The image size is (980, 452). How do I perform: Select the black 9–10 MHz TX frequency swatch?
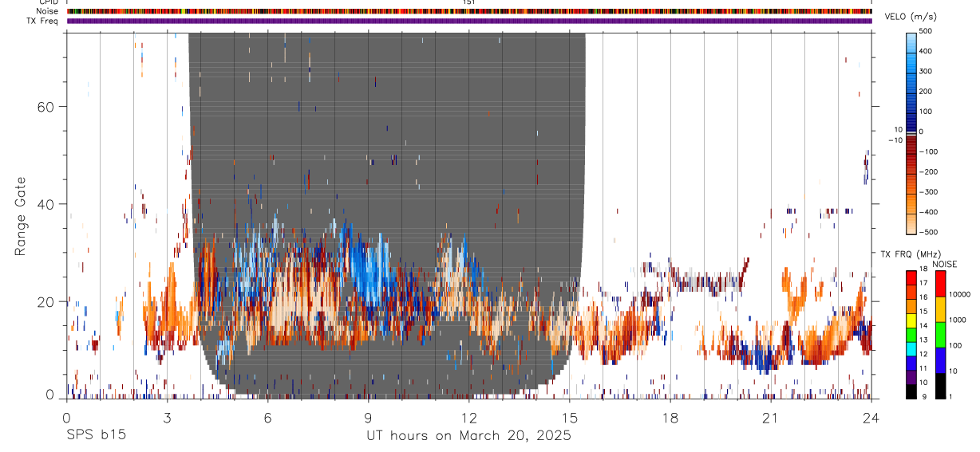click(911, 391)
